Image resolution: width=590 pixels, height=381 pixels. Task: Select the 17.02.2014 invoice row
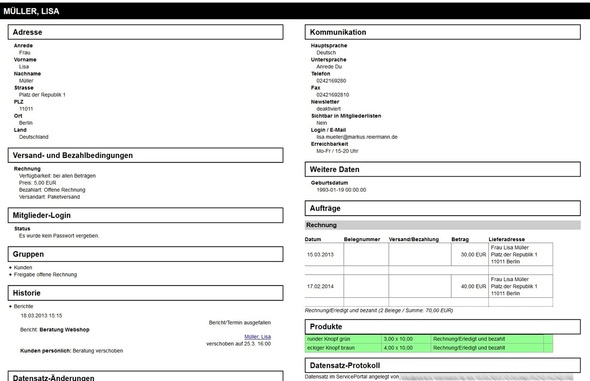[429, 286]
